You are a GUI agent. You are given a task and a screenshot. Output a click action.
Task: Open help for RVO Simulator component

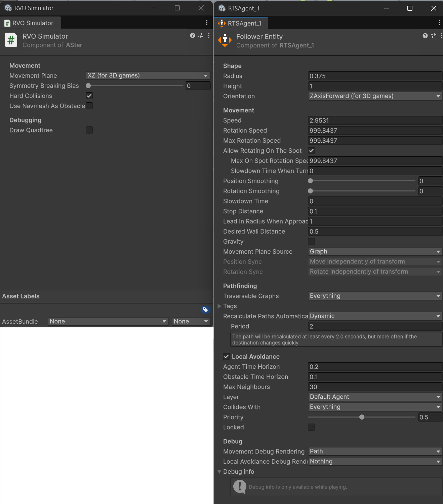[x=192, y=35]
